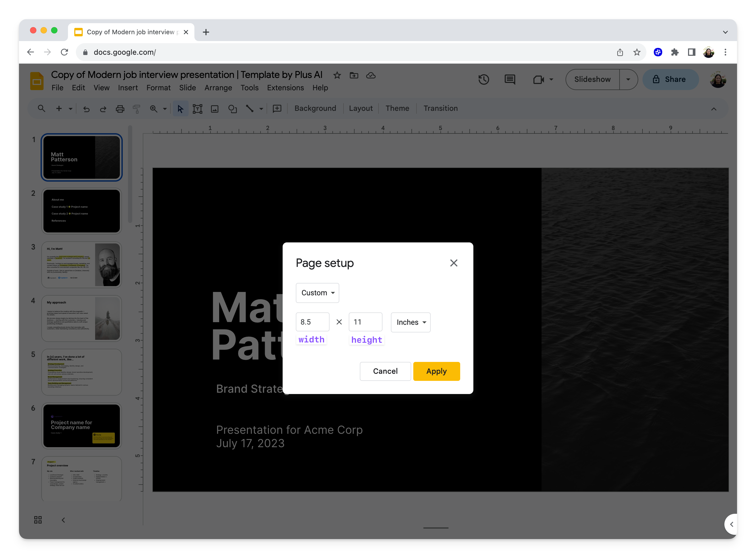Open version history clock icon

[x=484, y=79]
